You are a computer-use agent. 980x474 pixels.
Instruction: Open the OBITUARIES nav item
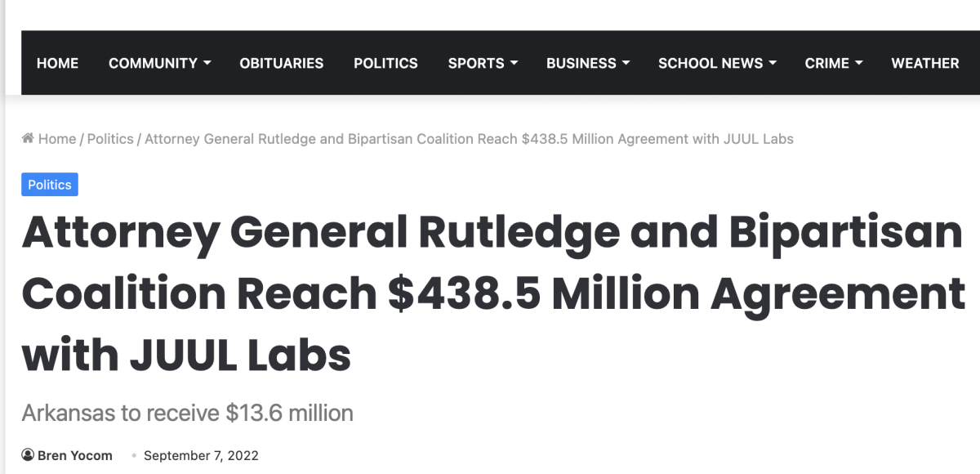click(x=281, y=63)
